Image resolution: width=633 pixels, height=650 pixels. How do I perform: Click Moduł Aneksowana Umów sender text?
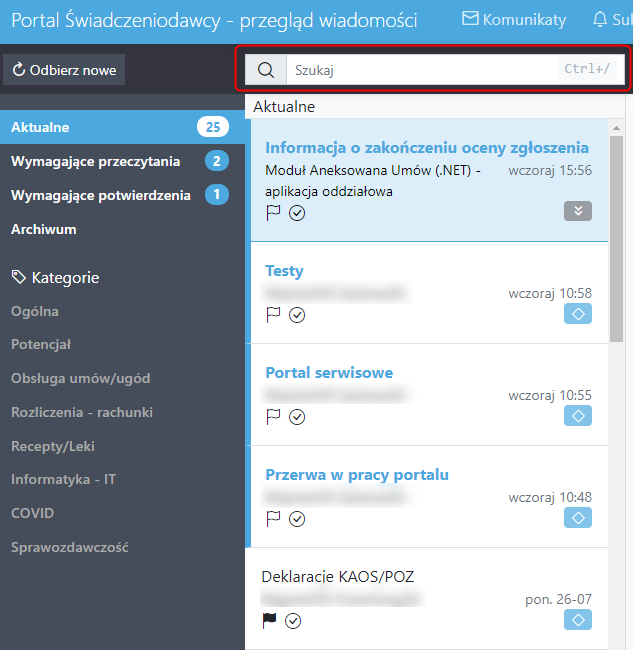[x=373, y=181]
